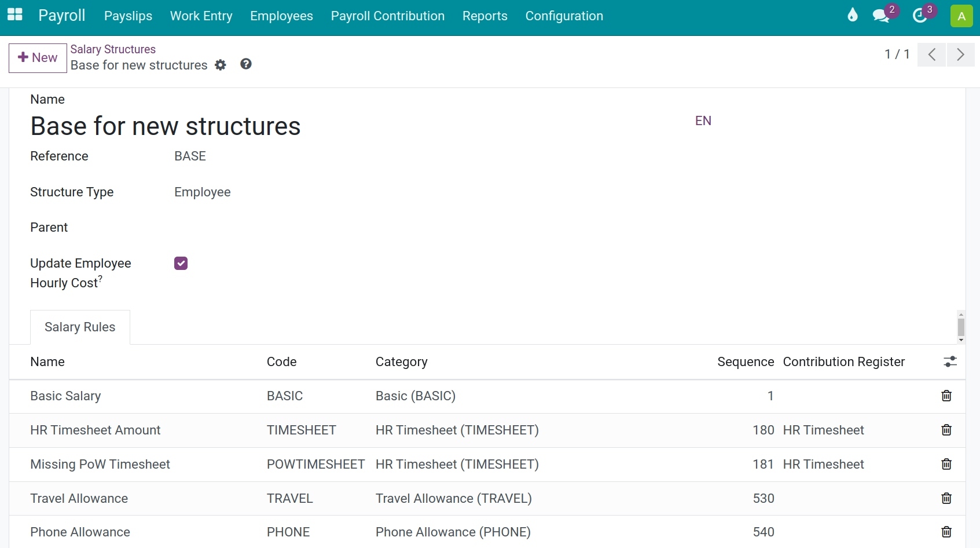Image resolution: width=980 pixels, height=548 pixels.
Task: Click HR Timesheet register in sequence 180 row
Action: [x=824, y=430]
